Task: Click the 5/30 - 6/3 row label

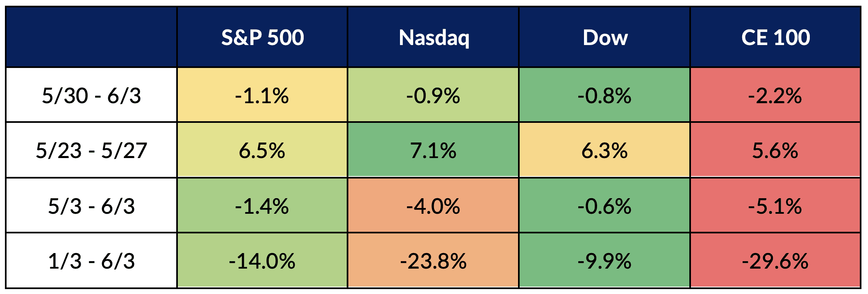Action: point(91,96)
